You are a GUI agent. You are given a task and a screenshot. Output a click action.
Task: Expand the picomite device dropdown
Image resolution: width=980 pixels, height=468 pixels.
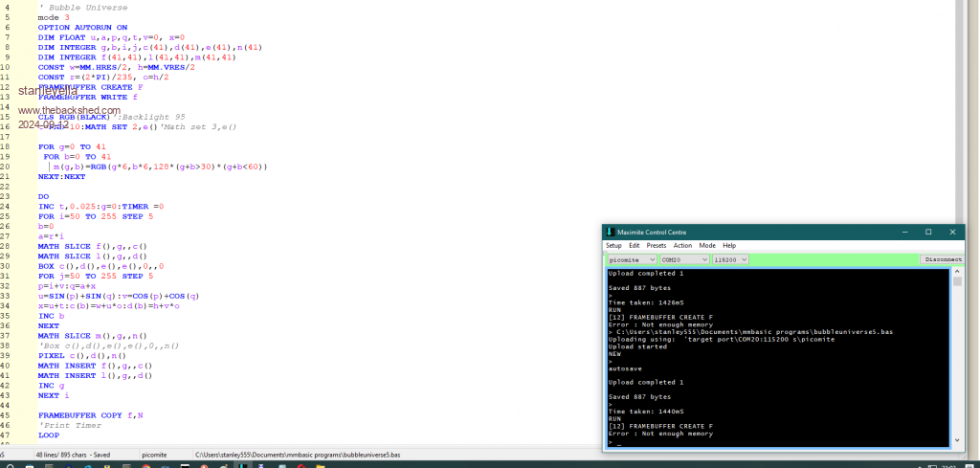coord(652,259)
